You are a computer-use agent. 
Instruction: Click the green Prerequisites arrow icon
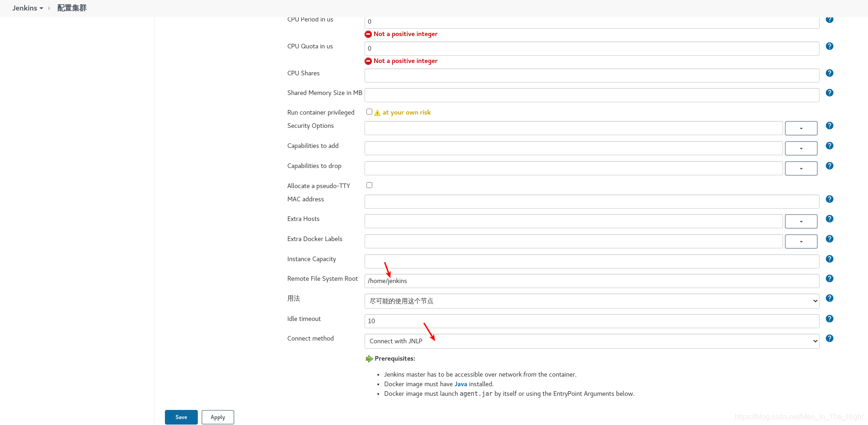(x=369, y=359)
